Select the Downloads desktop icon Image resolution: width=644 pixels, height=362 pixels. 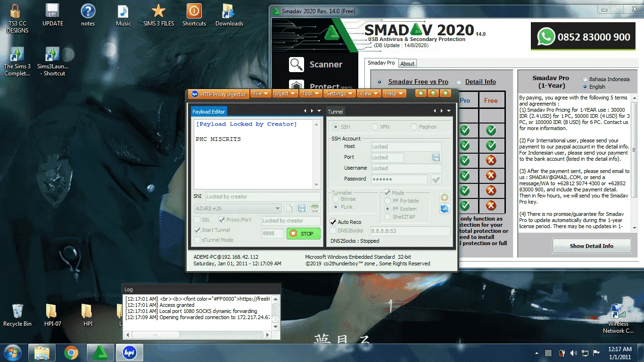coord(230,16)
